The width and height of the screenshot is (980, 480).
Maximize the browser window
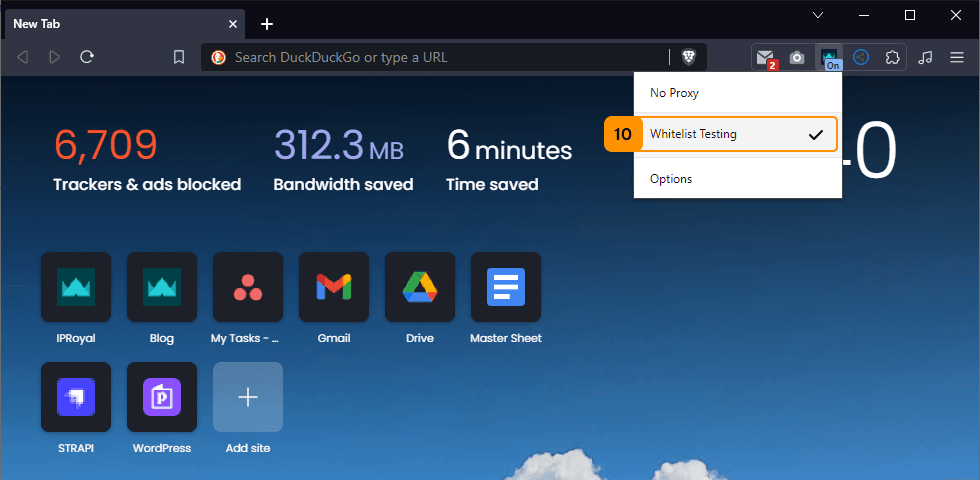pos(910,16)
